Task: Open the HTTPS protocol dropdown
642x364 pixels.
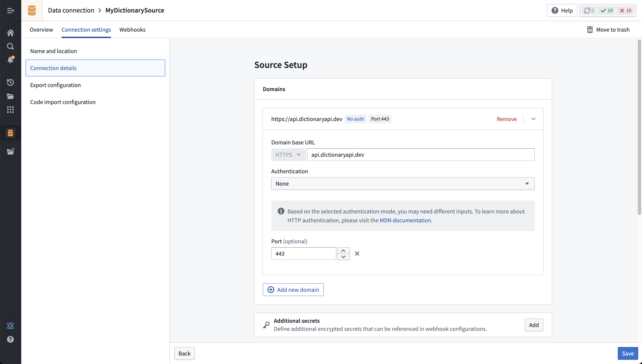Action: (288, 155)
